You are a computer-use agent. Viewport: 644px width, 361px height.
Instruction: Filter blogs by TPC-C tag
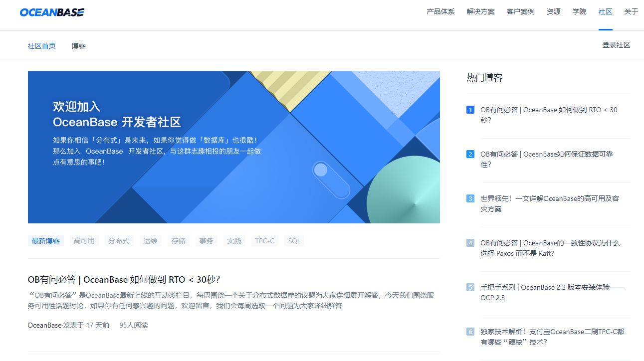pyautogui.click(x=265, y=241)
